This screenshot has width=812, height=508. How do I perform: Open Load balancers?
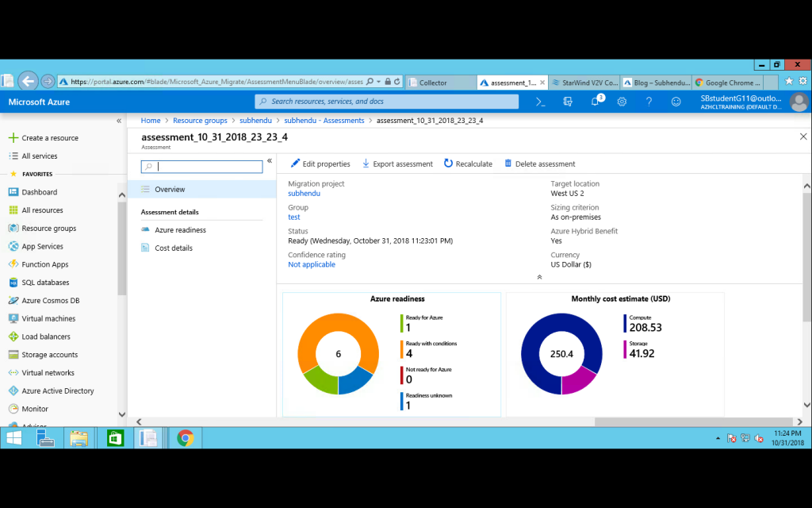point(40,337)
